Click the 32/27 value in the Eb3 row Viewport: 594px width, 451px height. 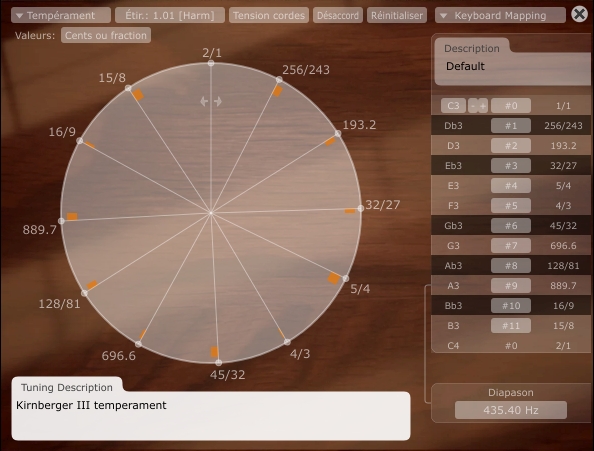pos(563,165)
